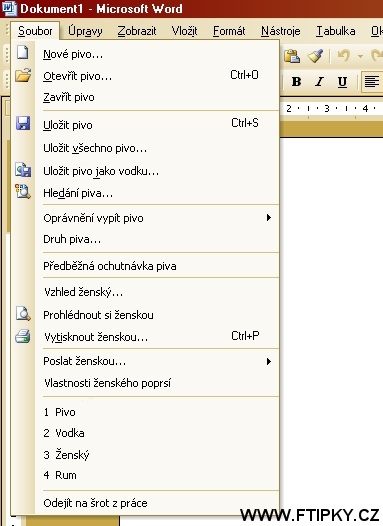383x526 pixels.
Task: Open the Formát menu
Action: (229, 31)
